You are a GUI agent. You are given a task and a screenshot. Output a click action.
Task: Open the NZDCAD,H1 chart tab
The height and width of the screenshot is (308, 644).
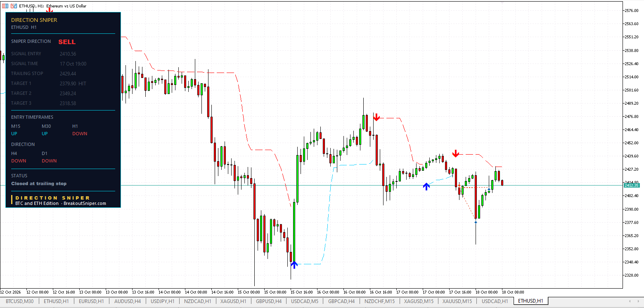(x=197, y=301)
